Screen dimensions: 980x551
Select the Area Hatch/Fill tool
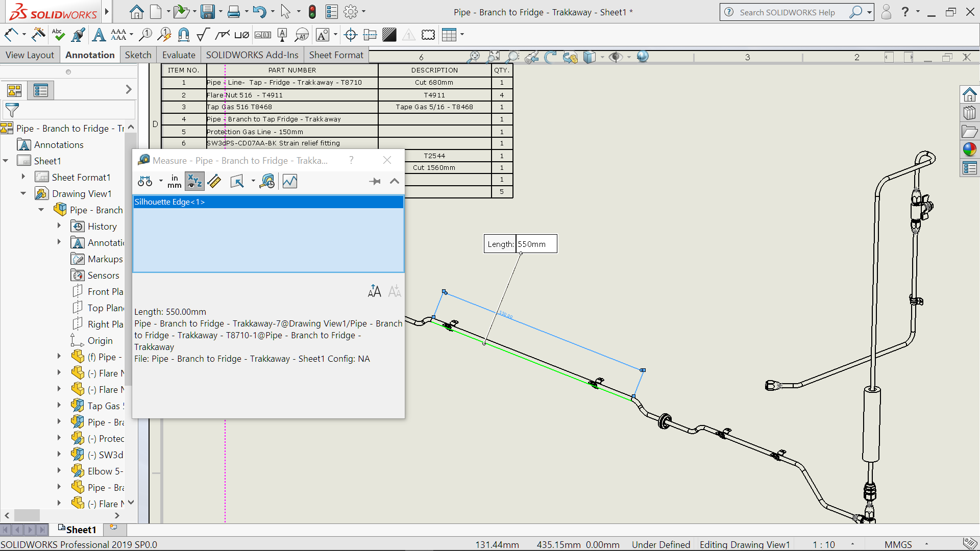click(x=389, y=35)
